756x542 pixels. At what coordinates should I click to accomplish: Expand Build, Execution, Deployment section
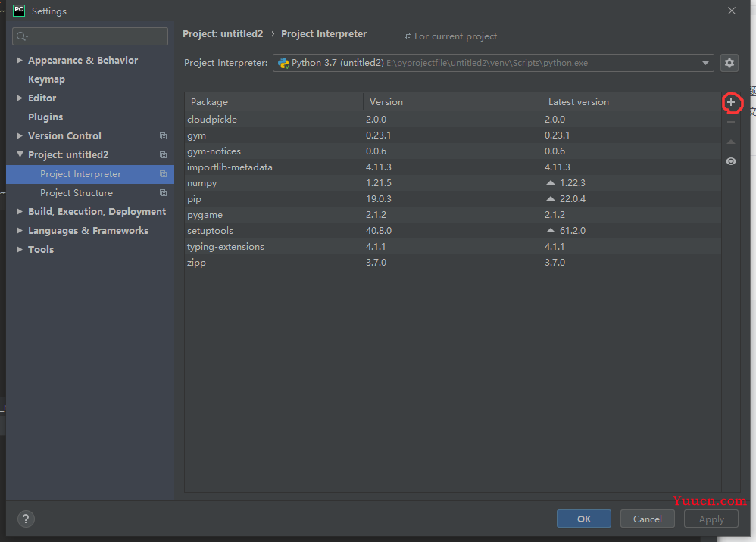(x=19, y=211)
